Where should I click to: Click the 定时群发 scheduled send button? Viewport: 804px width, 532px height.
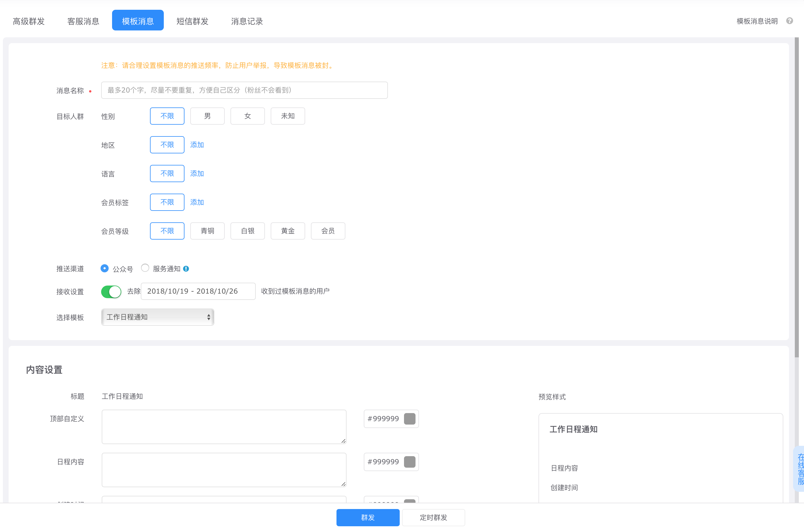point(433,517)
